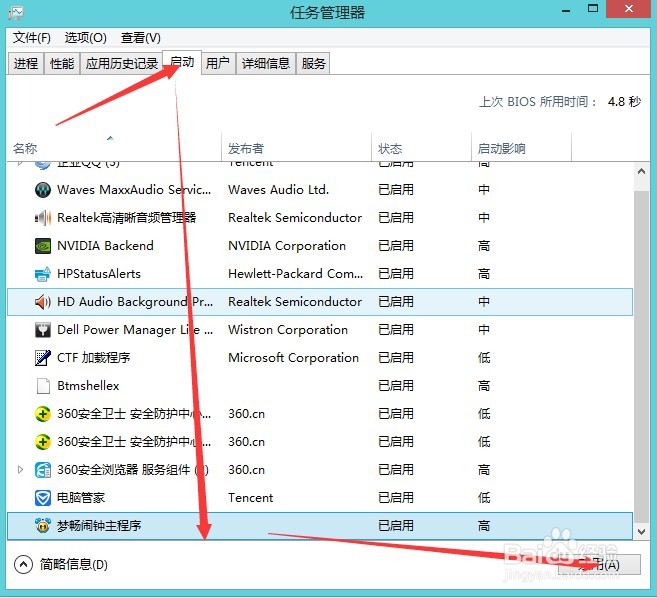Sort by the 发布者 column header
Viewport: 657px width, 598px height.
pos(296,148)
